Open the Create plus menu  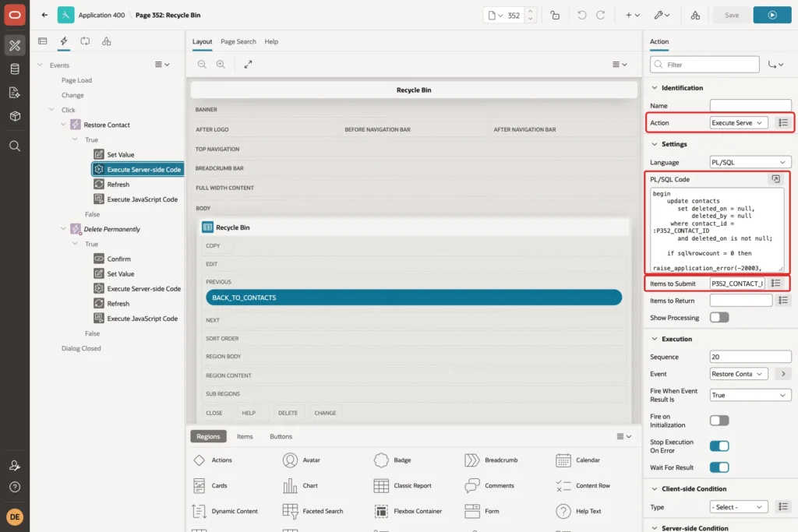pos(633,16)
